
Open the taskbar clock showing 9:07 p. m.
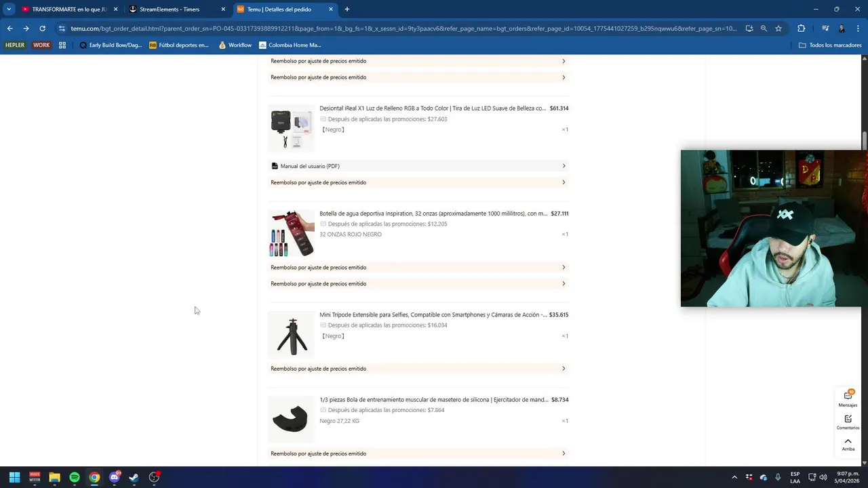[x=848, y=477]
